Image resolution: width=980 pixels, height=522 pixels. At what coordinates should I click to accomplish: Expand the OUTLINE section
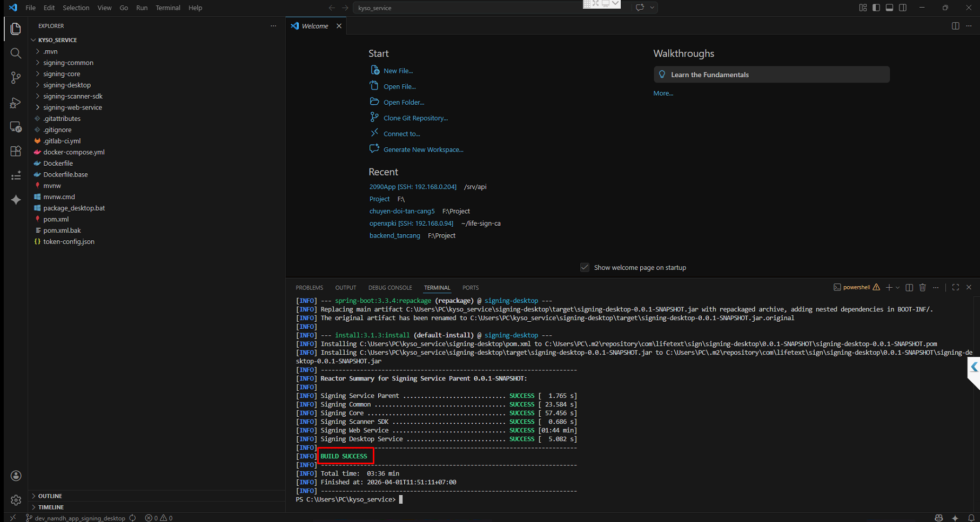pos(50,496)
